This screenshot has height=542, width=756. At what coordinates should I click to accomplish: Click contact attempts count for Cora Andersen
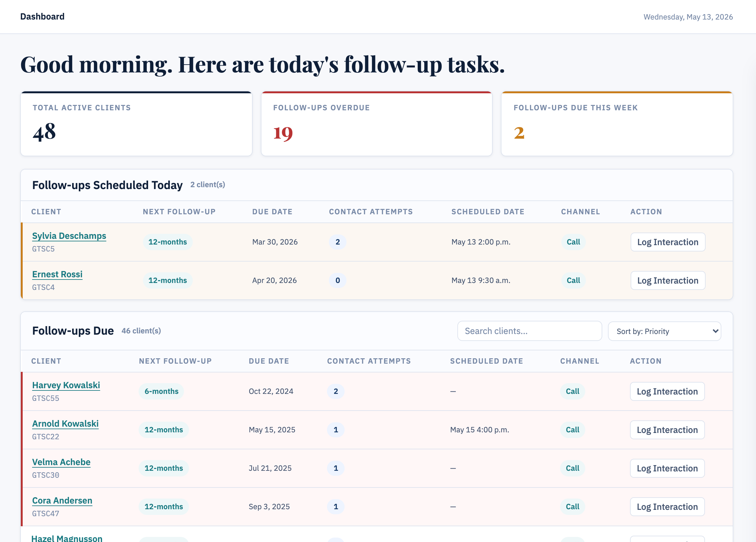coord(336,507)
